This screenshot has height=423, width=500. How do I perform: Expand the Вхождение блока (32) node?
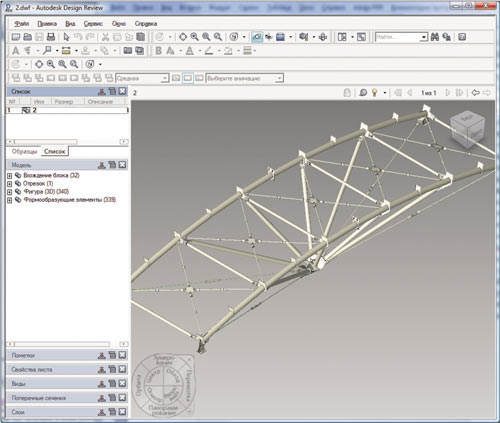10,175
